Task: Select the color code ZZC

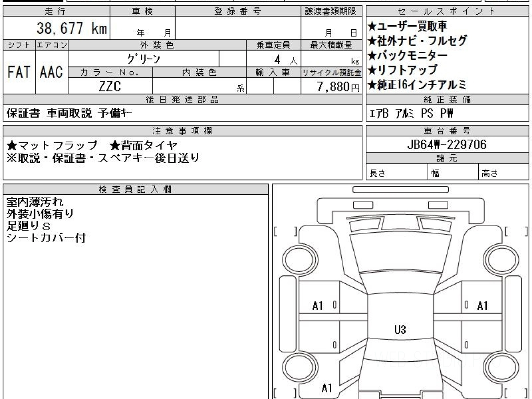Action: click(x=110, y=86)
